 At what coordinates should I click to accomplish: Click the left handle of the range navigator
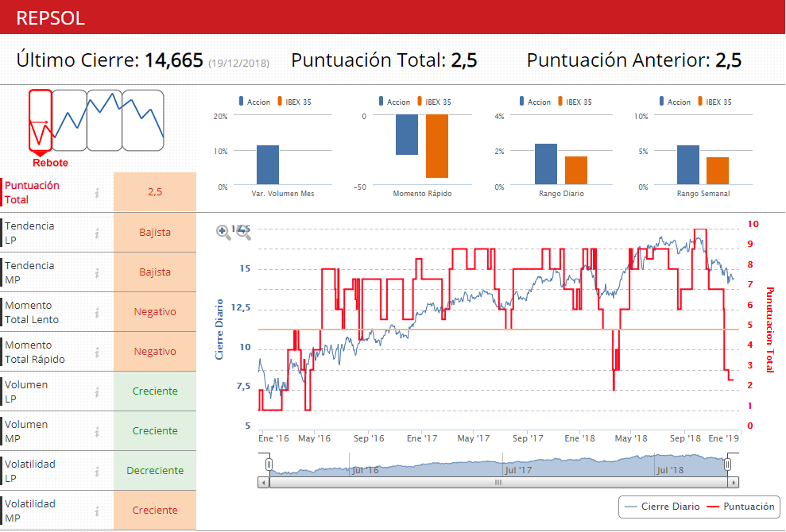tap(269, 465)
